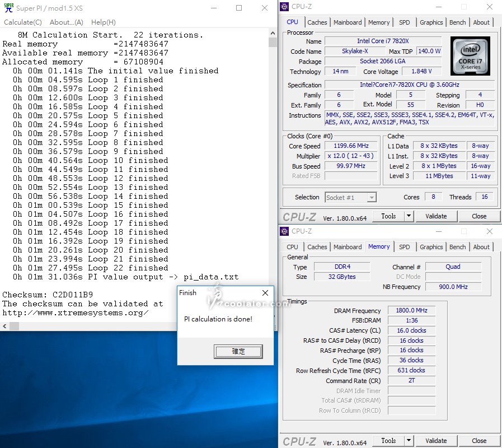Viewport: 502px width, 448px height.
Task: Click the CPU-Z icon in the upper CPU-Z window title bar
Action: (x=284, y=6)
